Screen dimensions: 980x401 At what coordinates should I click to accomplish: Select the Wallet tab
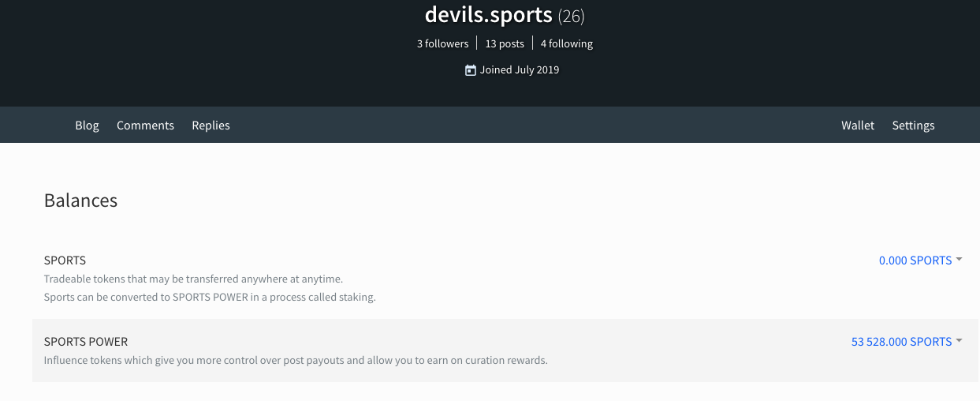[x=858, y=126]
